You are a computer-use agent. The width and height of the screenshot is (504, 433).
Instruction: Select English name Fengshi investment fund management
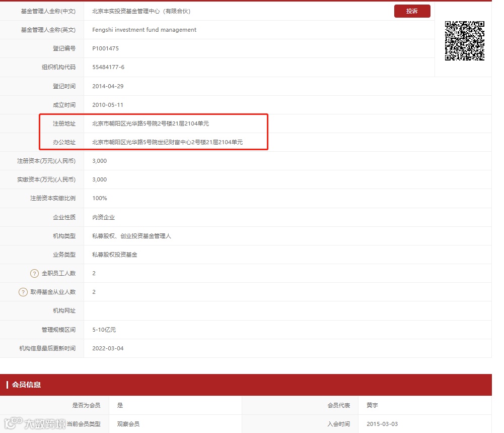click(x=144, y=30)
